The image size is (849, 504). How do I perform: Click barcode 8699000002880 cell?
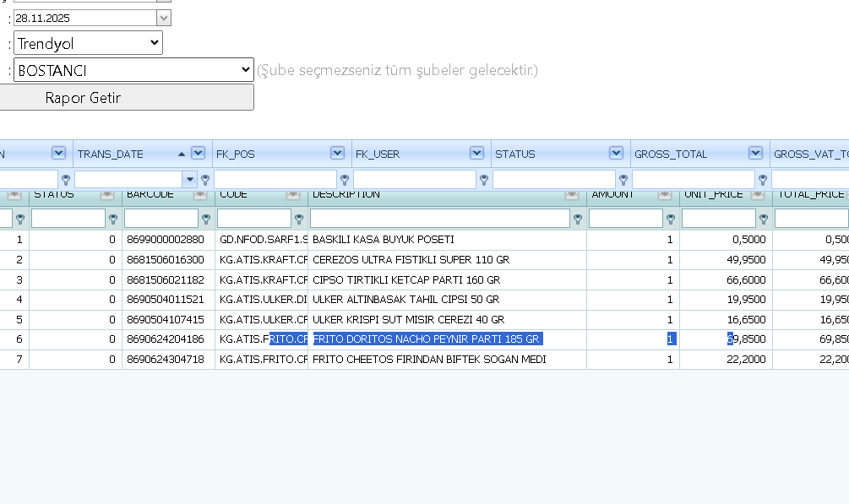coord(168,239)
